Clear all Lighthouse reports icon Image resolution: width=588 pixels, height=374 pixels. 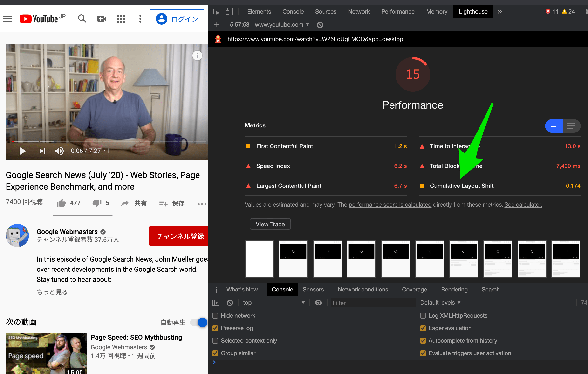point(320,25)
